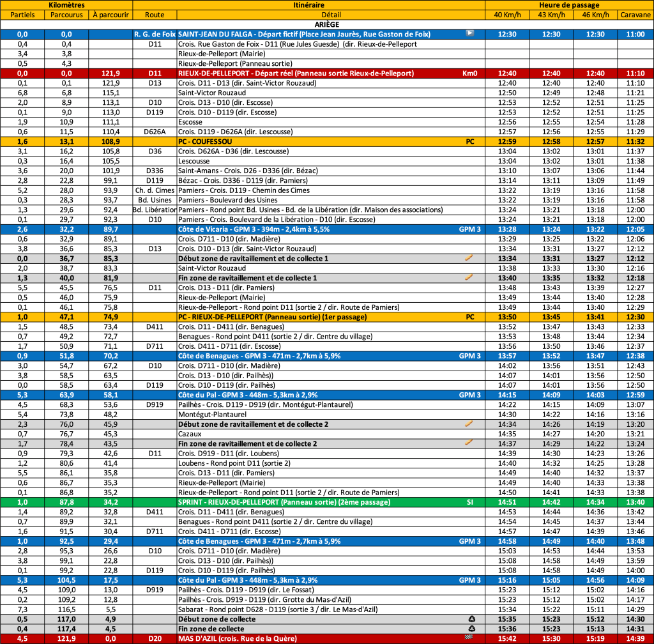Click the feed zone icon for Fin zone de ravitaillement 2
This screenshot has width=654, height=644.
[469, 443]
